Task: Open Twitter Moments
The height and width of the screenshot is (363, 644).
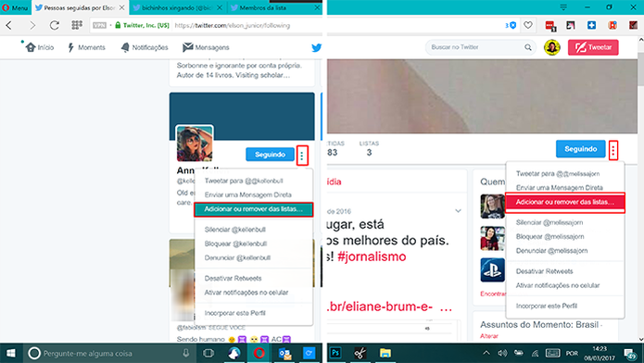Action: [x=86, y=47]
